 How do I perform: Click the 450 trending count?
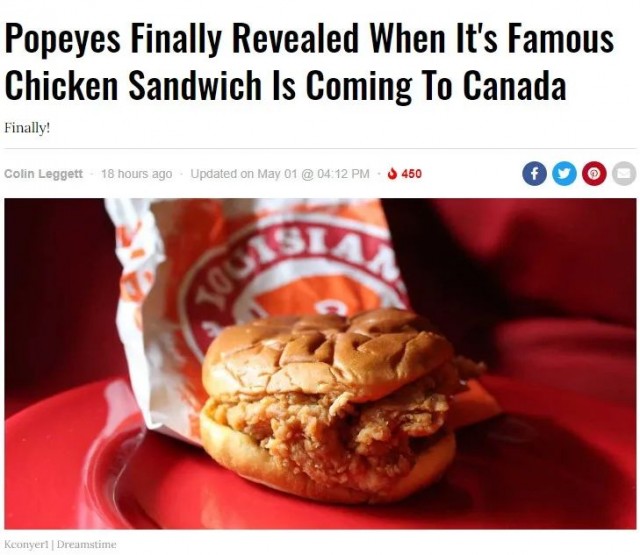click(x=411, y=174)
